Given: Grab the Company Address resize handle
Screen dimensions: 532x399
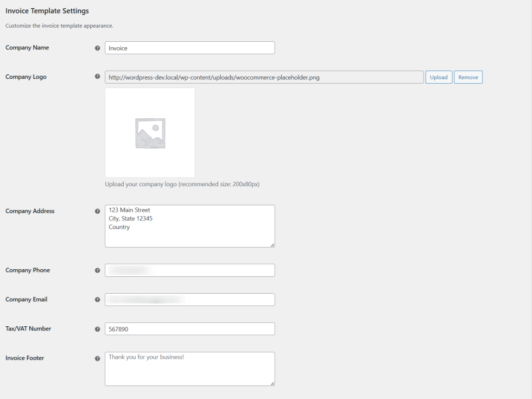Looking at the screenshot, I should coord(272,245).
